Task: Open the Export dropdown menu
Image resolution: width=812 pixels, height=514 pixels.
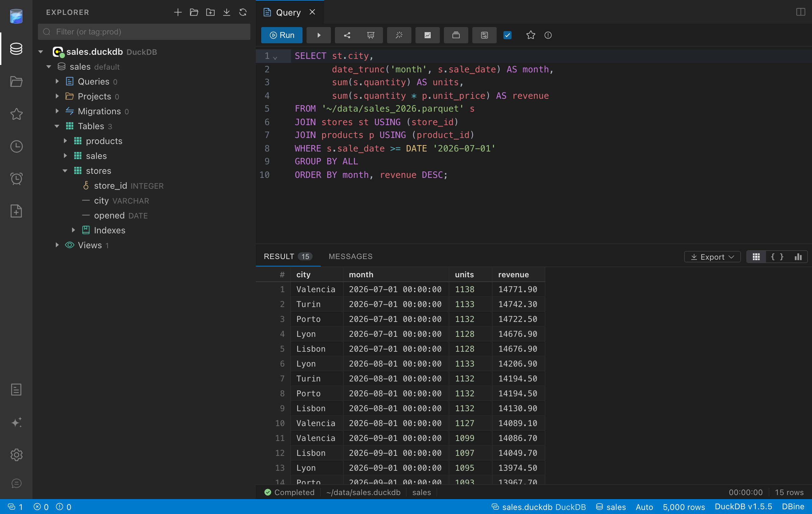Action: coord(712,257)
